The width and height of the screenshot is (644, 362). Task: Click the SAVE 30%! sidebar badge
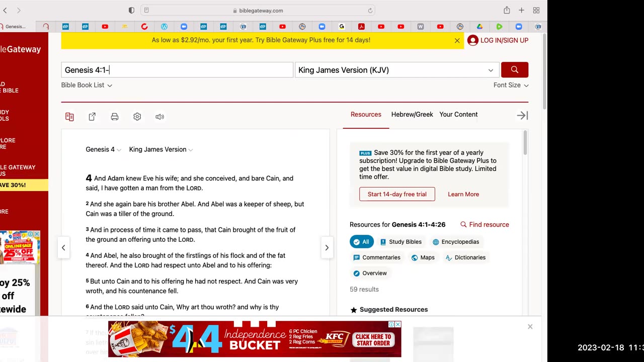click(24, 185)
